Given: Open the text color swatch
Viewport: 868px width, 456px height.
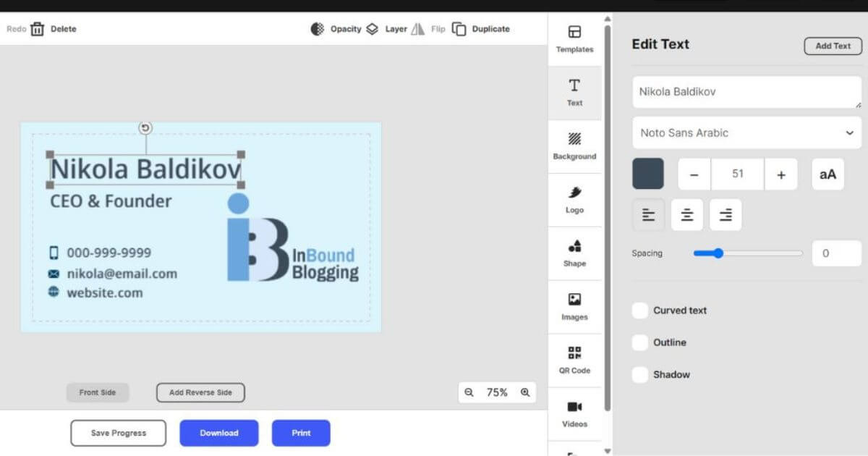Looking at the screenshot, I should pyautogui.click(x=648, y=174).
